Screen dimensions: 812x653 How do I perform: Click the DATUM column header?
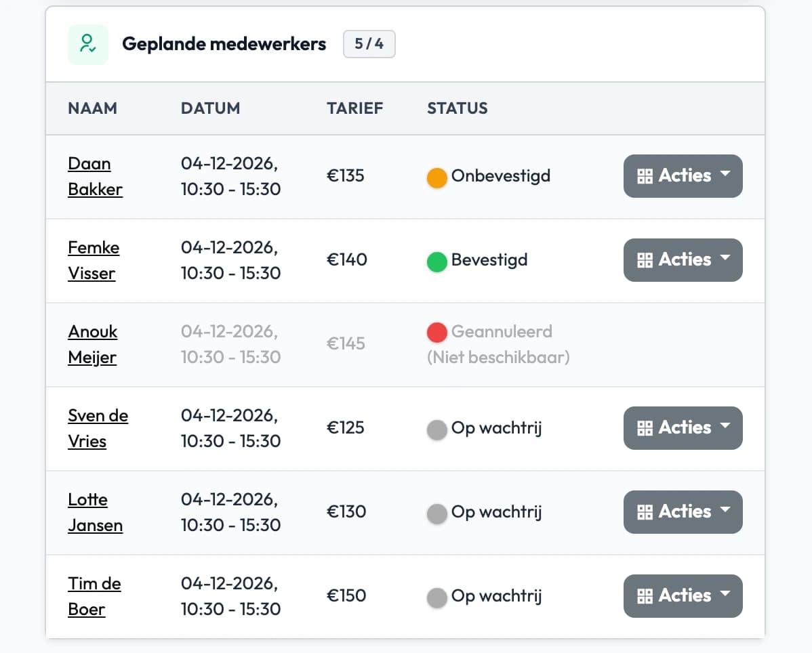(x=210, y=108)
